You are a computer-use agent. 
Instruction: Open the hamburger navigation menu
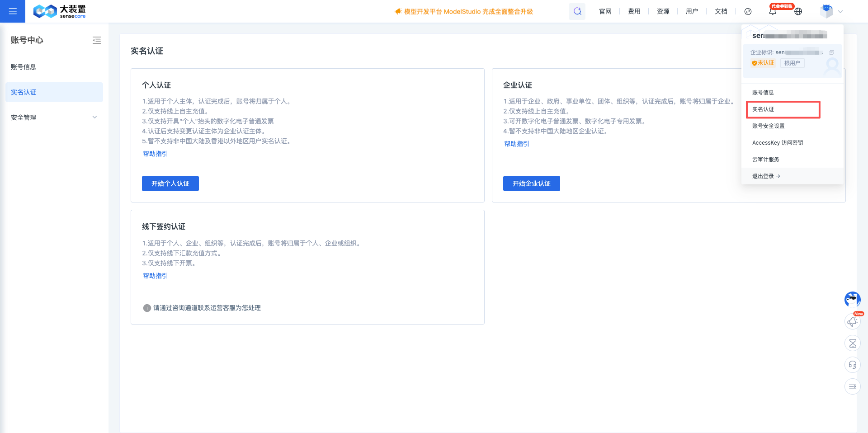click(x=12, y=11)
